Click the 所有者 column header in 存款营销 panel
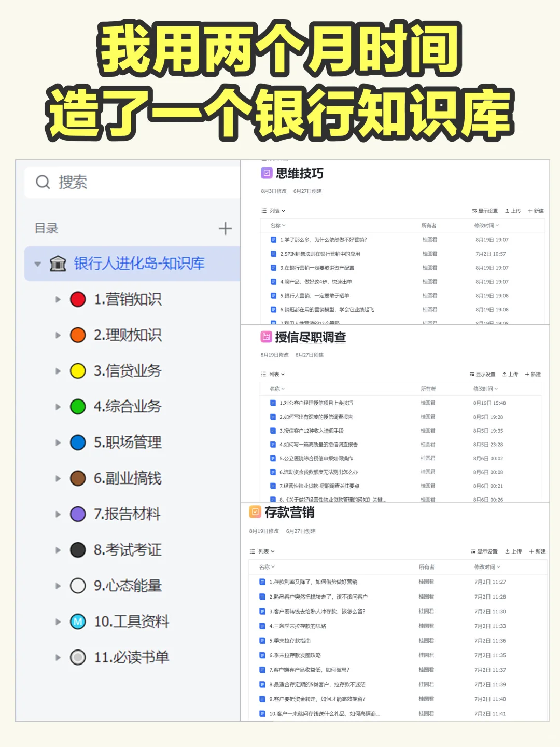The height and width of the screenshot is (747, 560). [427, 567]
